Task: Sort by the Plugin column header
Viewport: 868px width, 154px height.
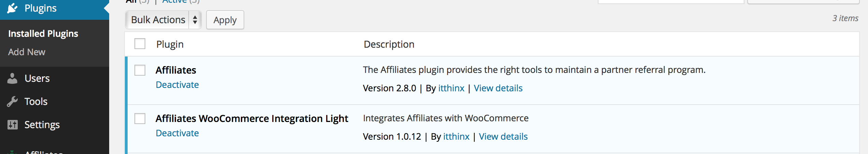Action: pyautogui.click(x=170, y=44)
